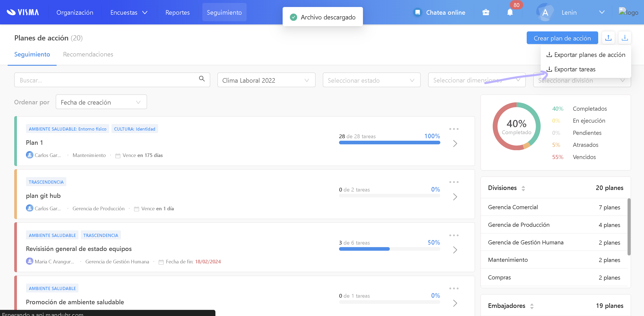Click the search magnifier icon
Viewport: 644px width, 316px height.
(x=202, y=79)
